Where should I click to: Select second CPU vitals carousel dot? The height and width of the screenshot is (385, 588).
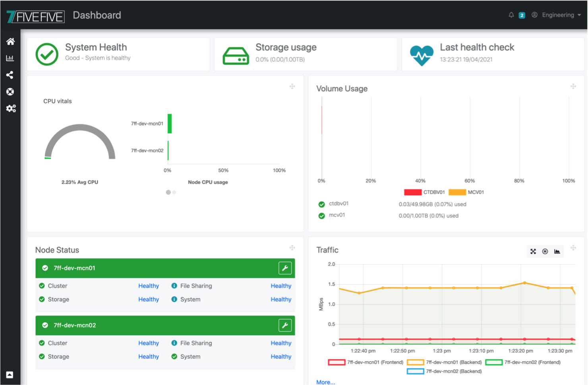pyautogui.click(x=174, y=192)
